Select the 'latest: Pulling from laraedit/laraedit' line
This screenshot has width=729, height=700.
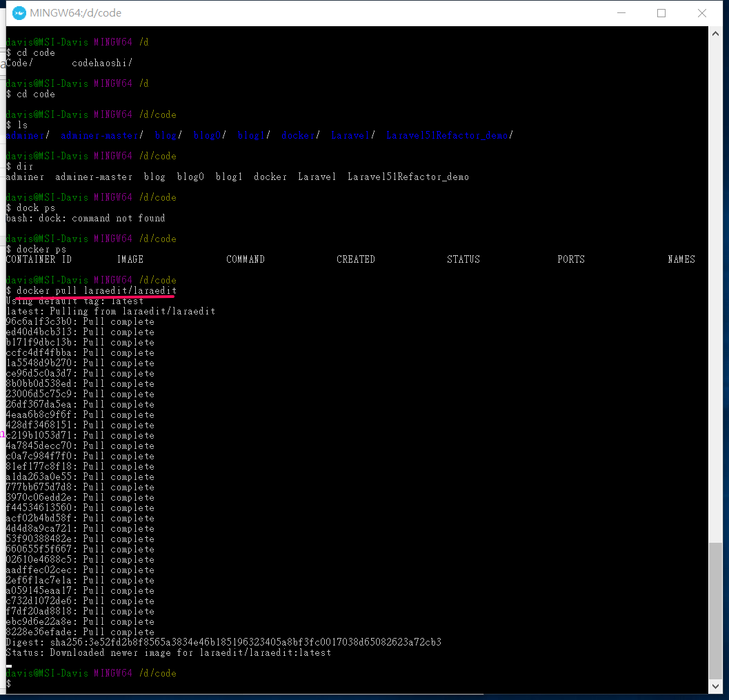click(x=110, y=311)
